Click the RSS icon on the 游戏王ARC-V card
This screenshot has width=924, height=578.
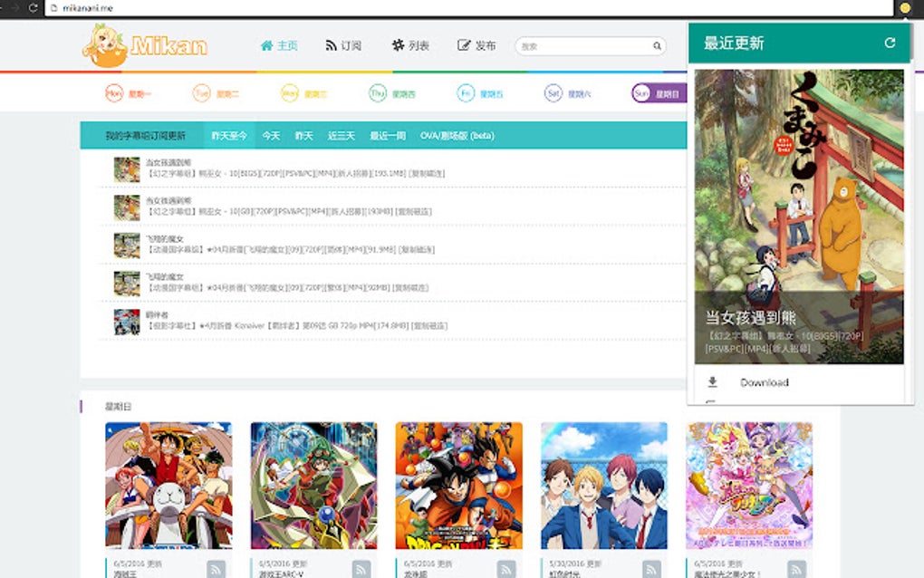(361, 568)
